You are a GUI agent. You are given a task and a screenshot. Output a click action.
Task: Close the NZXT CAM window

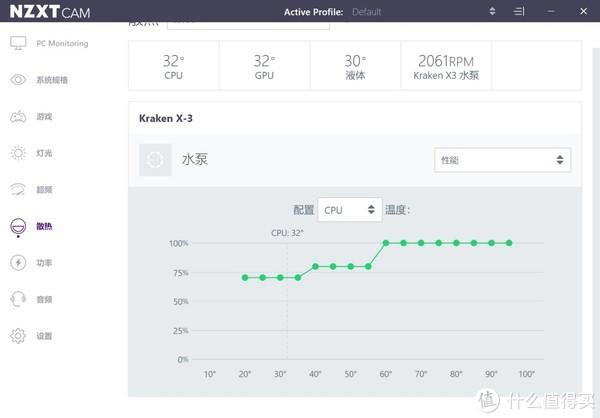pos(583,11)
